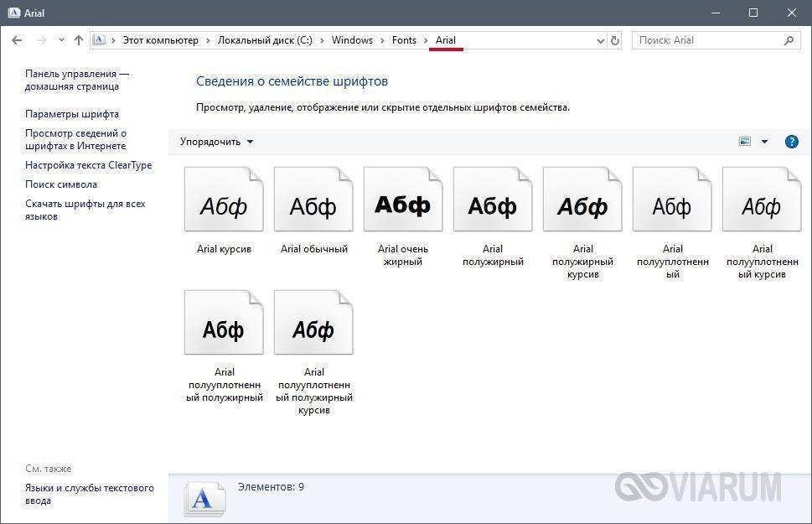Navigate back with the back arrow
This screenshot has width=812, height=524.
18,40
